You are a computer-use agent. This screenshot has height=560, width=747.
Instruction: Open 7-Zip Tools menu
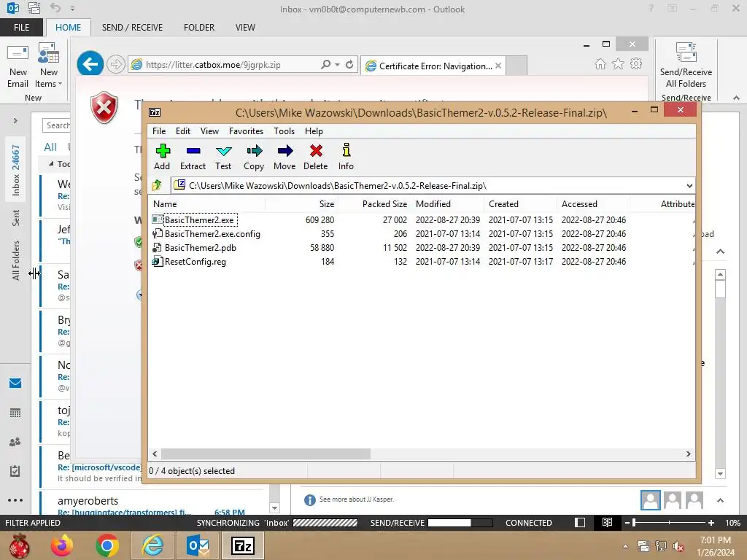[284, 131]
